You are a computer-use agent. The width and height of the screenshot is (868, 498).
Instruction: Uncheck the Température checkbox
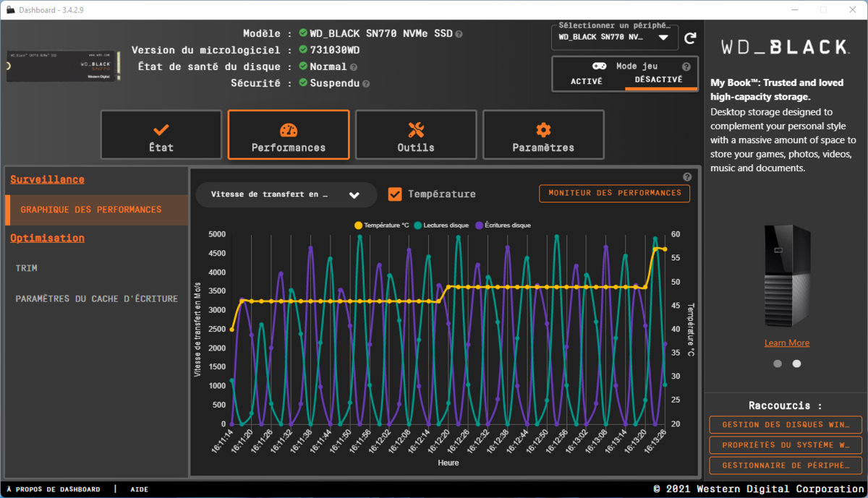tap(395, 194)
